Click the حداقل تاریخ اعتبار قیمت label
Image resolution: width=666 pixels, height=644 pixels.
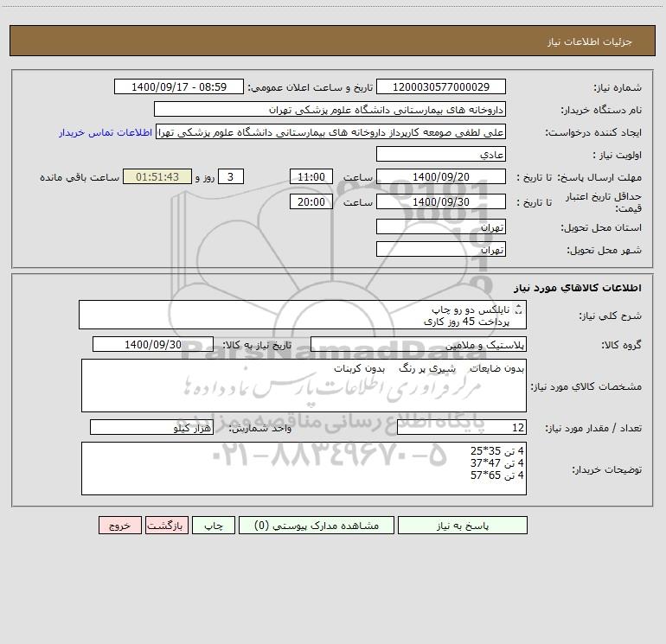click(604, 202)
